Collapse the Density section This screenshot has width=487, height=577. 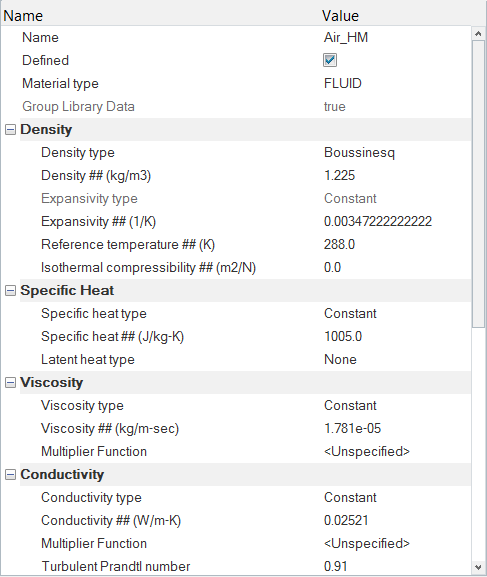pyautogui.click(x=10, y=130)
